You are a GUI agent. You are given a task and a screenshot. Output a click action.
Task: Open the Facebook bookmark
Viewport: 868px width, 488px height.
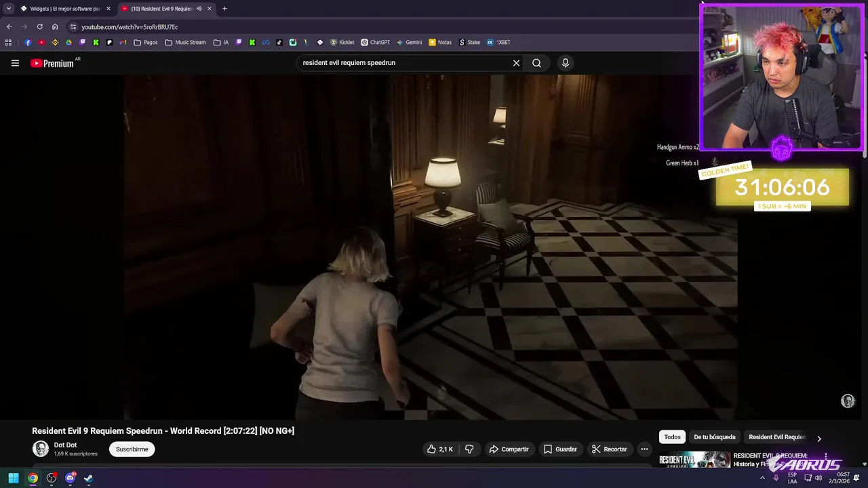click(28, 42)
